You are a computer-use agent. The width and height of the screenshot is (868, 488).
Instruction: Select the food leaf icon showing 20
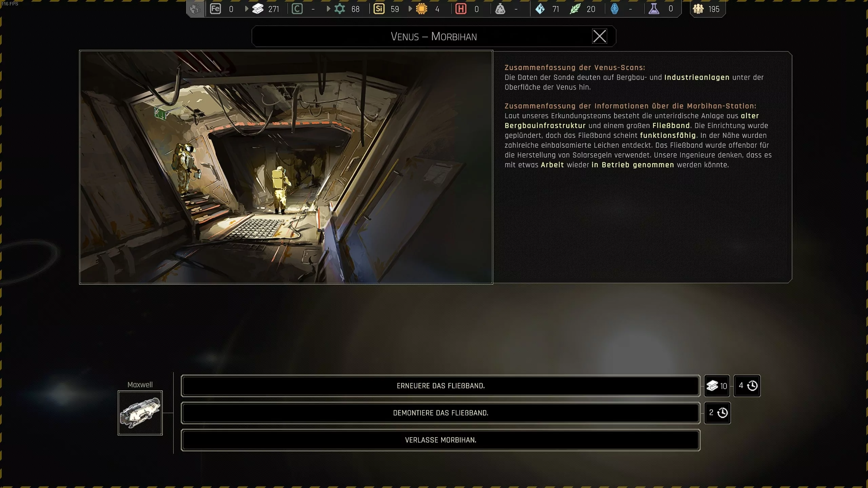[x=575, y=9]
